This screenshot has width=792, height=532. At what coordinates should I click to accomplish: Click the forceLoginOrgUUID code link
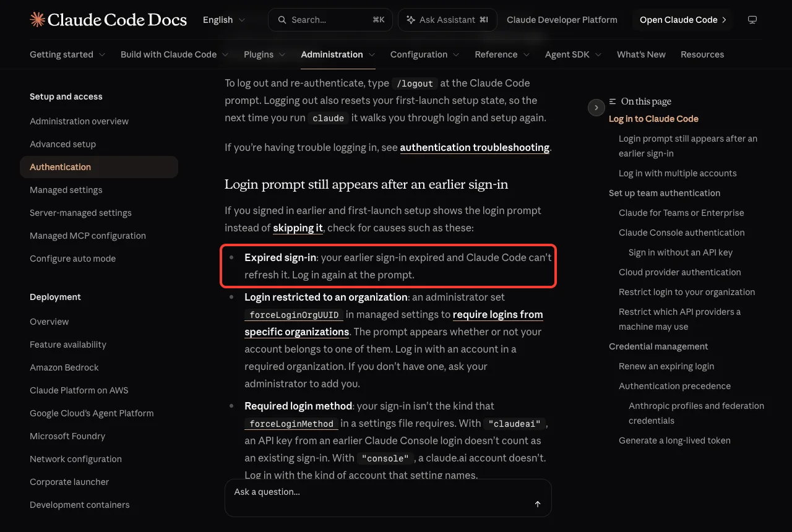(x=294, y=315)
